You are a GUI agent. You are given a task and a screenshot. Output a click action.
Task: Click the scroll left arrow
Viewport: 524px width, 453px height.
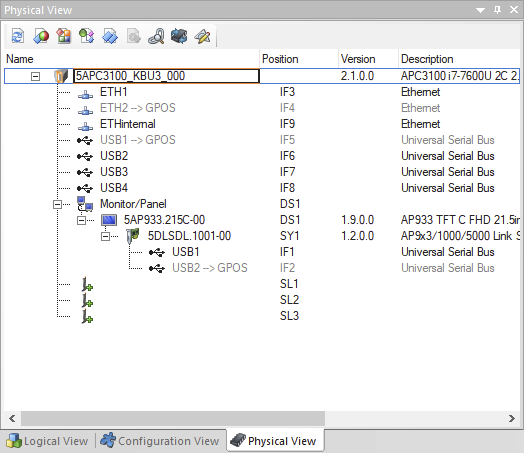tap(12, 418)
